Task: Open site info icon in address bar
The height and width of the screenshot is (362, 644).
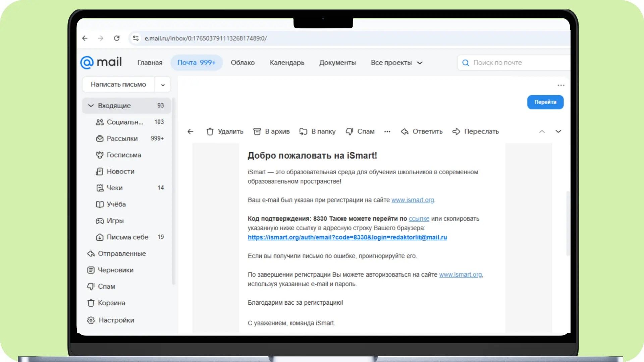Action: 136,38
